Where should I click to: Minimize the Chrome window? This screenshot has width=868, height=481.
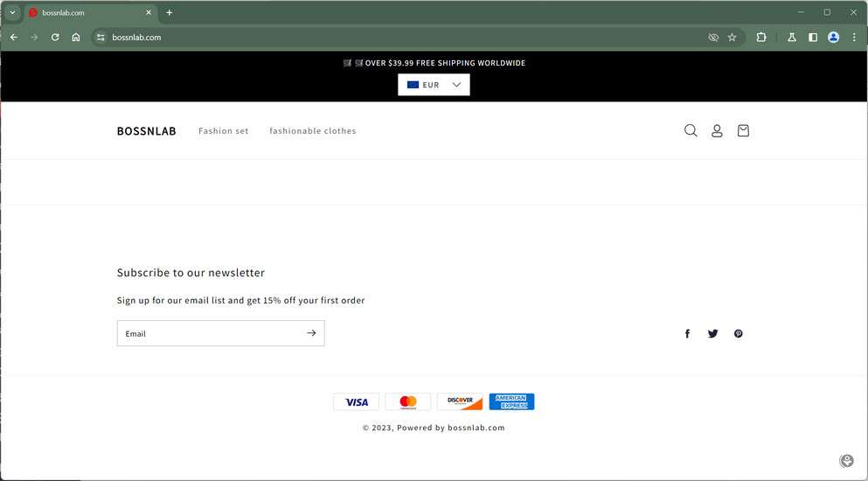tap(801, 12)
